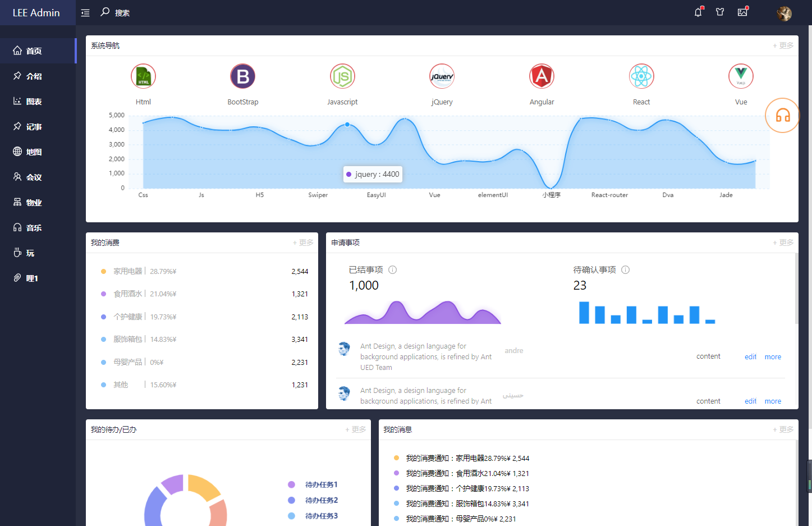Screen dimensions: 812x526
Task: Toggle the 待办任务3 legend item
Action: (313, 516)
